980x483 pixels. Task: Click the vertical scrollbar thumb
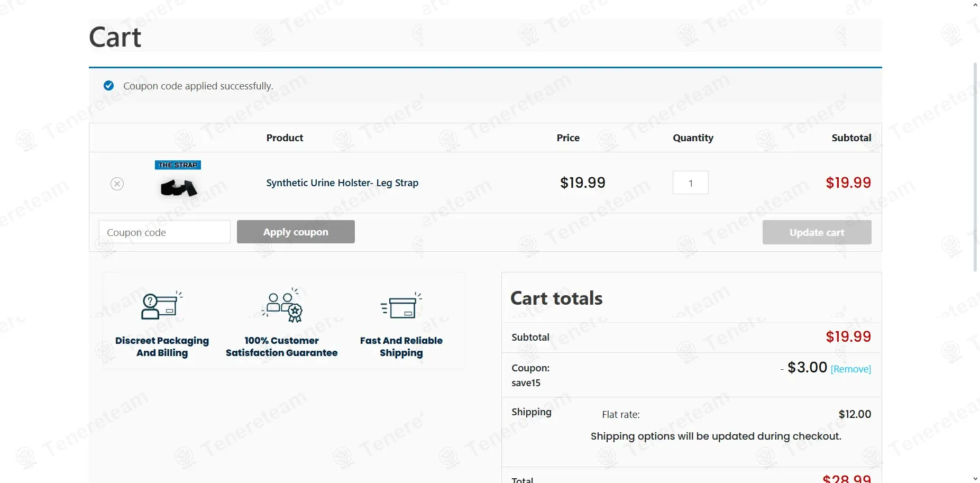[x=975, y=167]
